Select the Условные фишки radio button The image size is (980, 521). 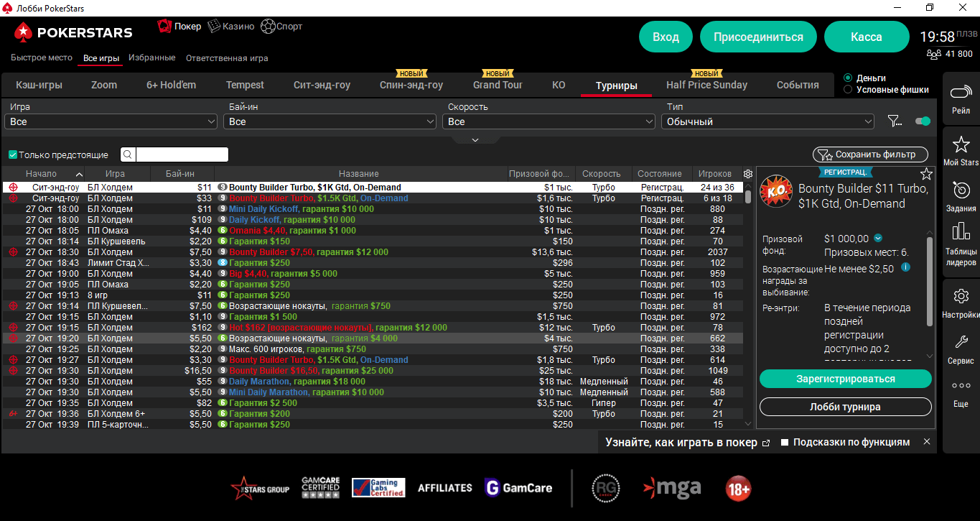(x=848, y=90)
